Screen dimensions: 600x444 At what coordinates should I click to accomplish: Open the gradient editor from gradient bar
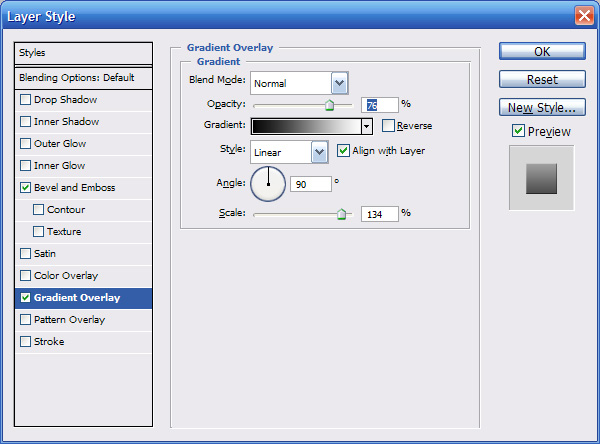(306, 126)
